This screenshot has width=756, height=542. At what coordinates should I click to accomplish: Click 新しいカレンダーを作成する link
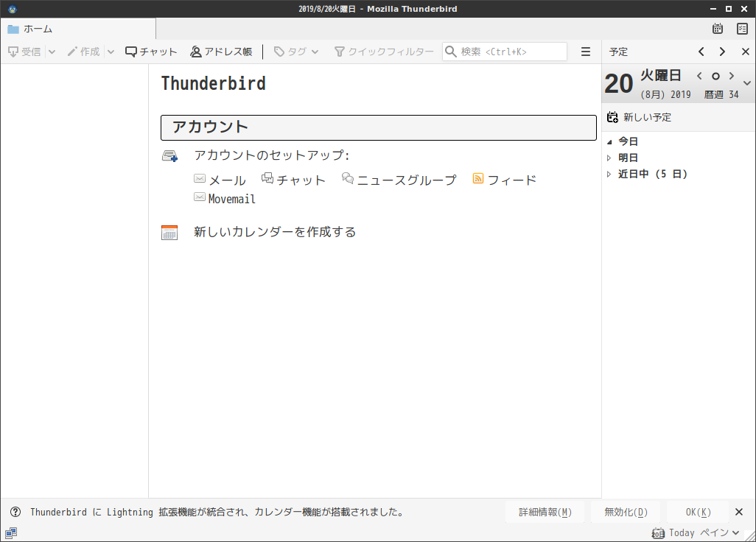pyautogui.click(x=275, y=232)
